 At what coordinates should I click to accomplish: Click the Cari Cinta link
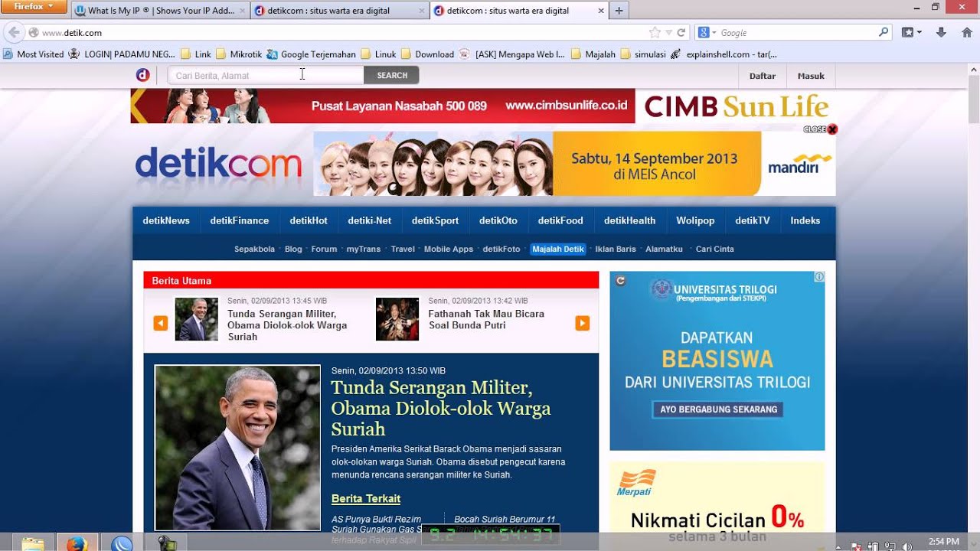(x=715, y=249)
